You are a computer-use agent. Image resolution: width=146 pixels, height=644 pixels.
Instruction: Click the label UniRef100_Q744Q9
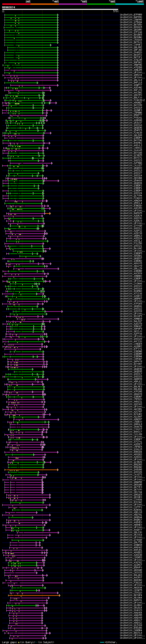[x=131, y=540]
